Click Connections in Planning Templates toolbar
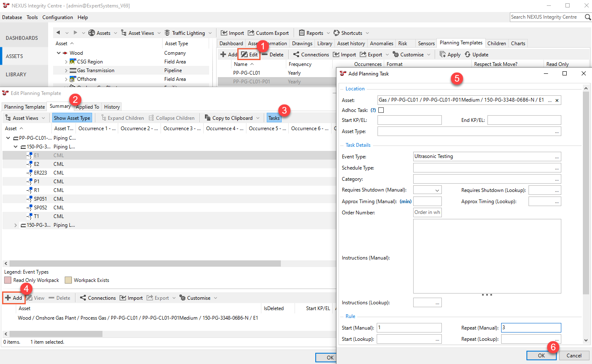The image size is (592, 364). pyautogui.click(x=311, y=54)
